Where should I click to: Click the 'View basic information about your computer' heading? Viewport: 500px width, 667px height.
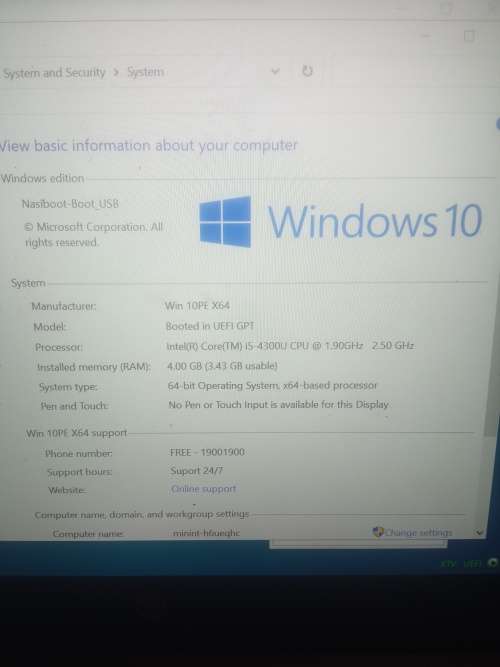click(149, 145)
